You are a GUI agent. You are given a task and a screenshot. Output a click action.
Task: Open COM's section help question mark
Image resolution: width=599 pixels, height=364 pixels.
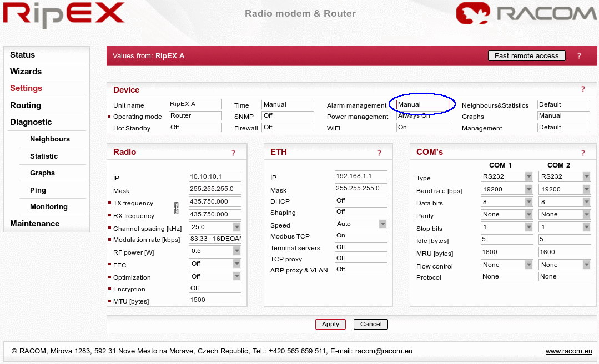[x=583, y=153]
